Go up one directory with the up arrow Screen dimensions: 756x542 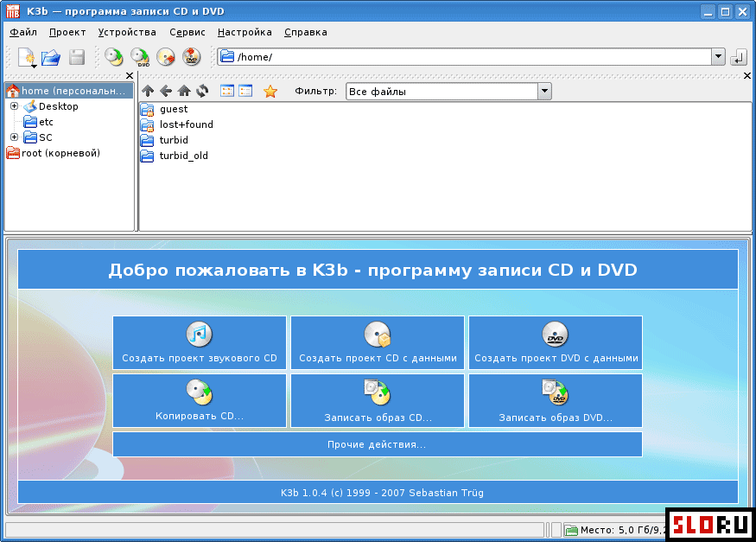click(x=148, y=91)
